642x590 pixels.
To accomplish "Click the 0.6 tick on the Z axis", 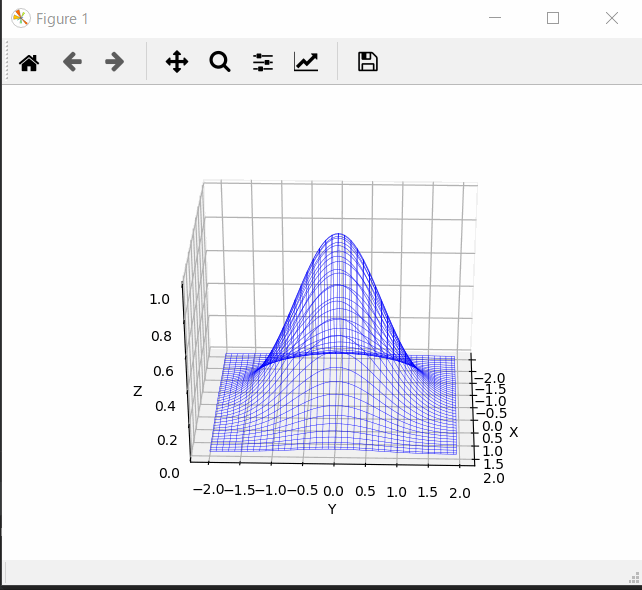I will pos(160,371).
